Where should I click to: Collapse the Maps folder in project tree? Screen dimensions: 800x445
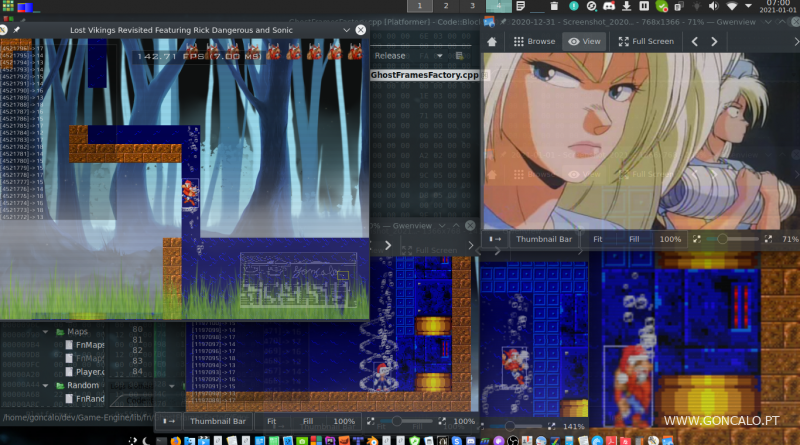click(46, 332)
